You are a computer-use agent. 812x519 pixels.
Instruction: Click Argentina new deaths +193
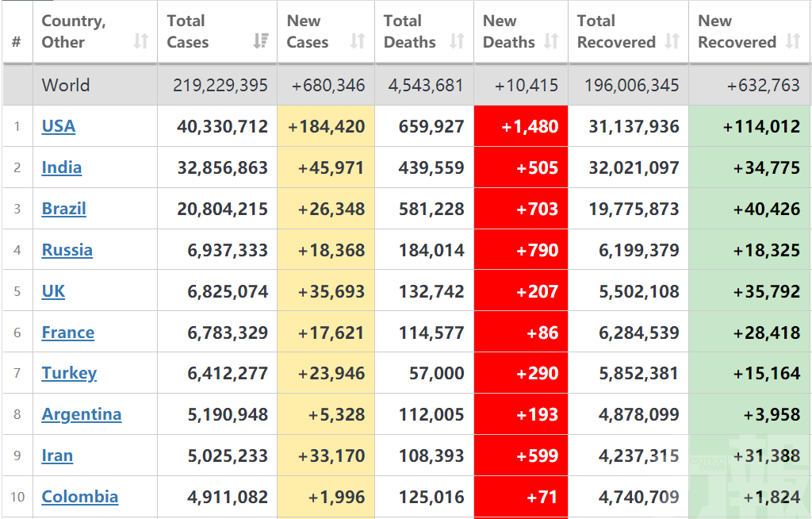coord(537,415)
